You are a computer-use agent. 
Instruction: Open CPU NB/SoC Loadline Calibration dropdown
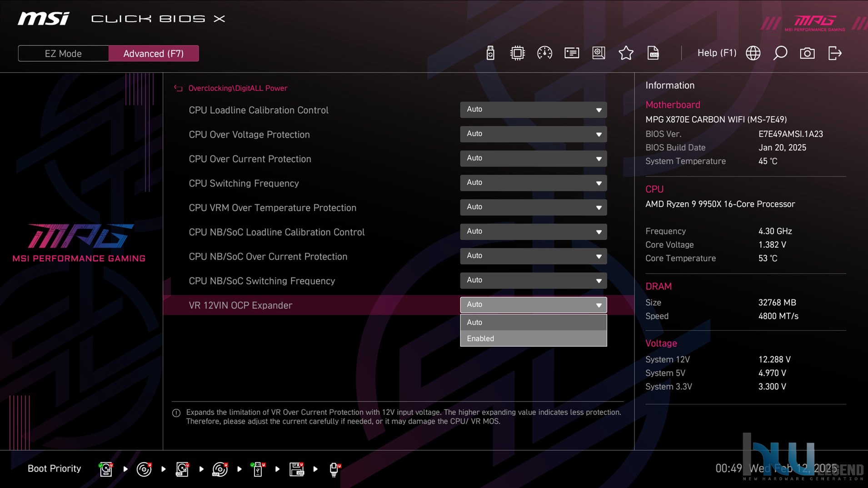click(533, 232)
